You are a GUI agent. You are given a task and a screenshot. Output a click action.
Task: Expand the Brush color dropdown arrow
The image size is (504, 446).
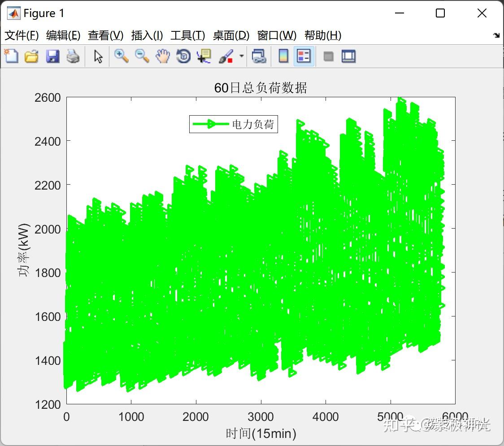point(241,56)
